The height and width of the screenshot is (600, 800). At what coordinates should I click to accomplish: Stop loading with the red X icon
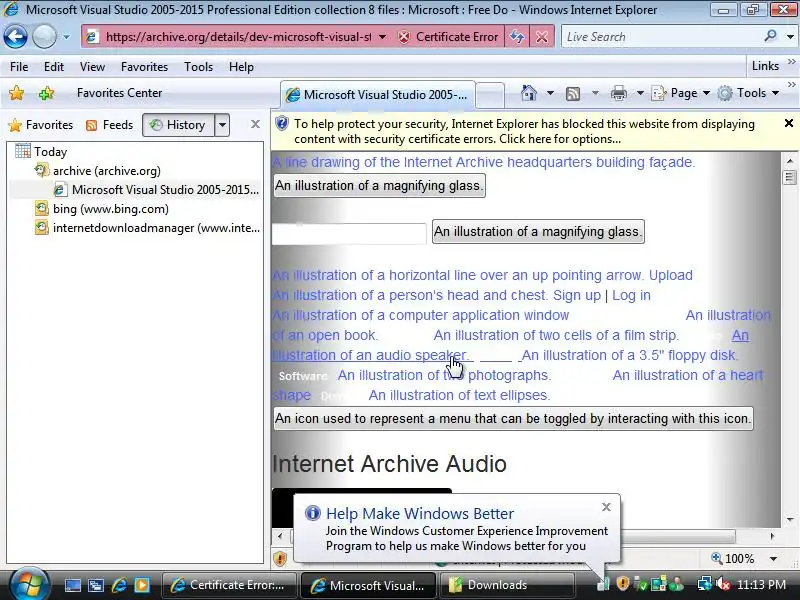pyautogui.click(x=542, y=37)
